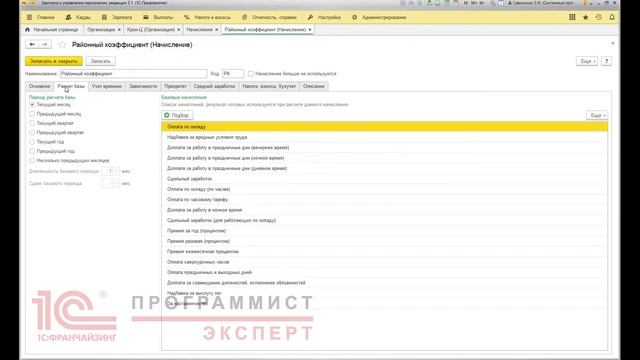Focus the Наименование input field
Viewport: 640px width, 360px height.
[133, 74]
